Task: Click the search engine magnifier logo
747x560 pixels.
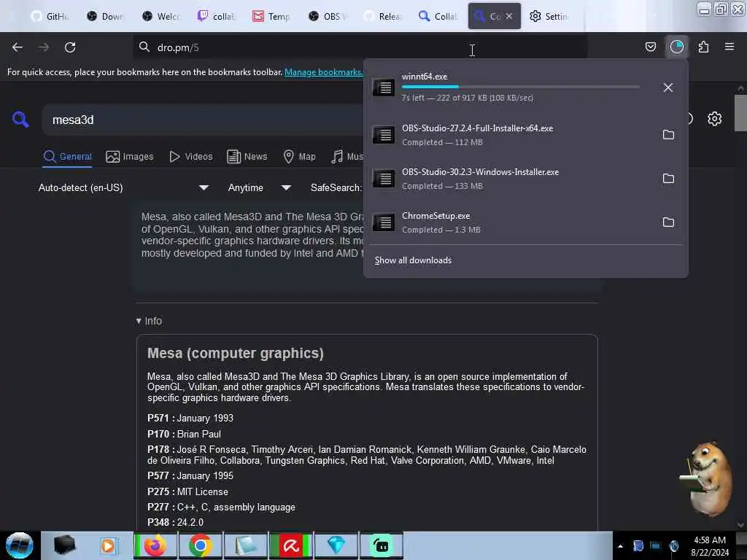Action: (20, 119)
